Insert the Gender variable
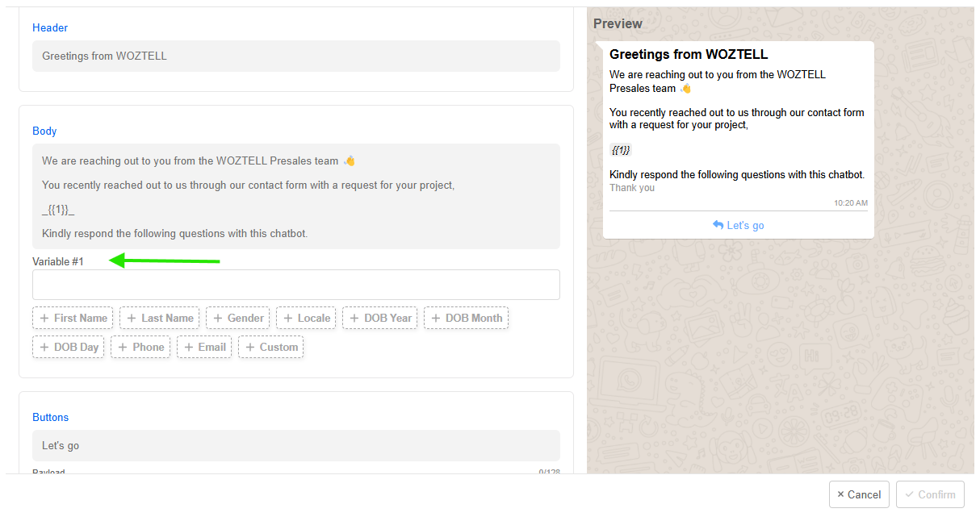The height and width of the screenshot is (521, 980). (237, 318)
